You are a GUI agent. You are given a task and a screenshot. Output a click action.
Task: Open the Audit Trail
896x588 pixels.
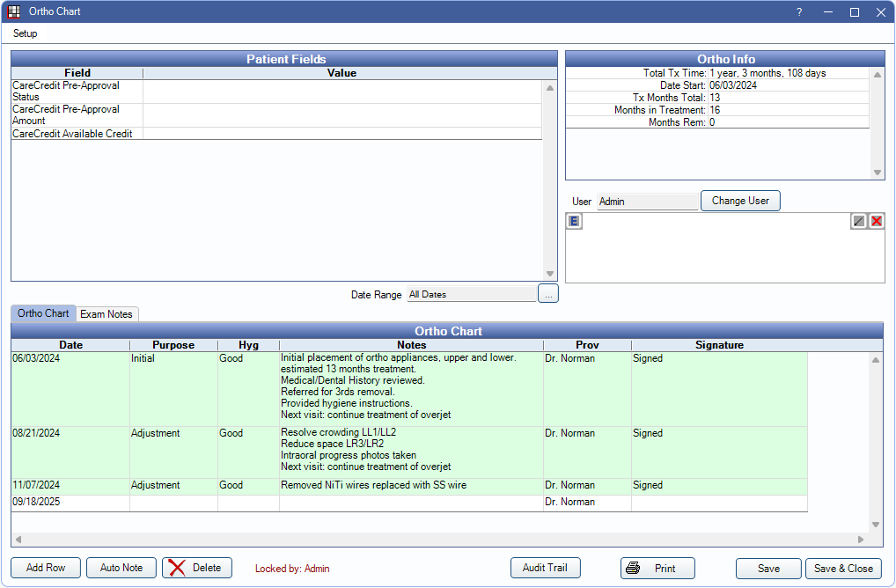pyautogui.click(x=545, y=568)
